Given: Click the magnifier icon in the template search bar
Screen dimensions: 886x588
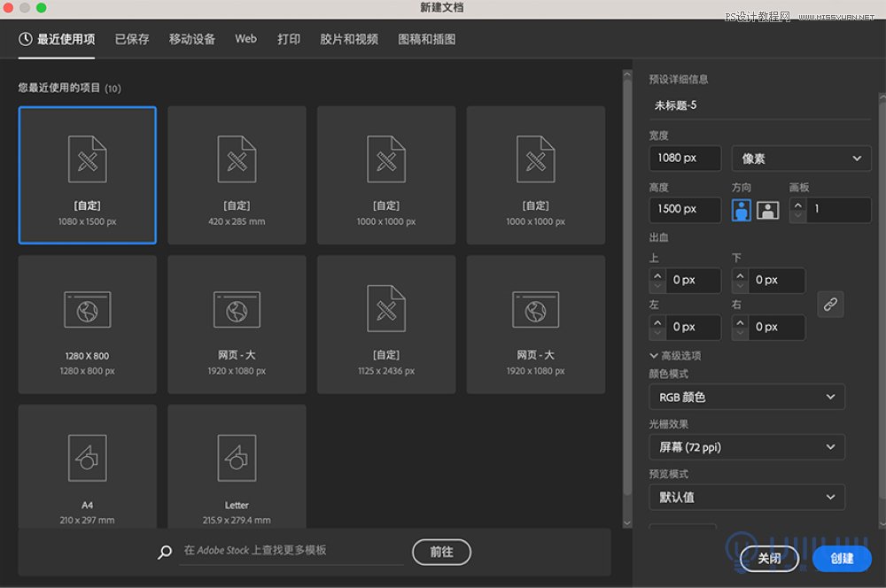Looking at the screenshot, I should 164,552.
